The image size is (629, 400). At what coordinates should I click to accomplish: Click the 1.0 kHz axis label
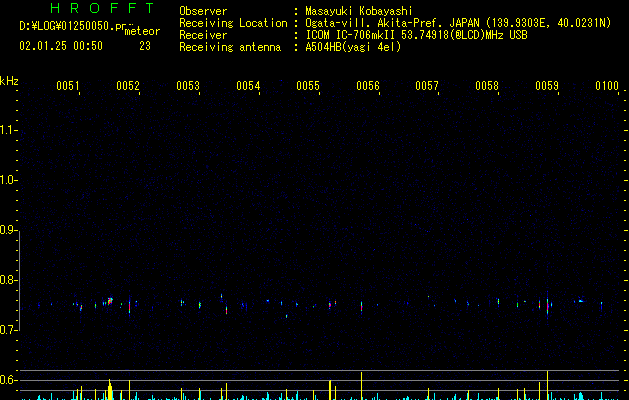(9, 180)
